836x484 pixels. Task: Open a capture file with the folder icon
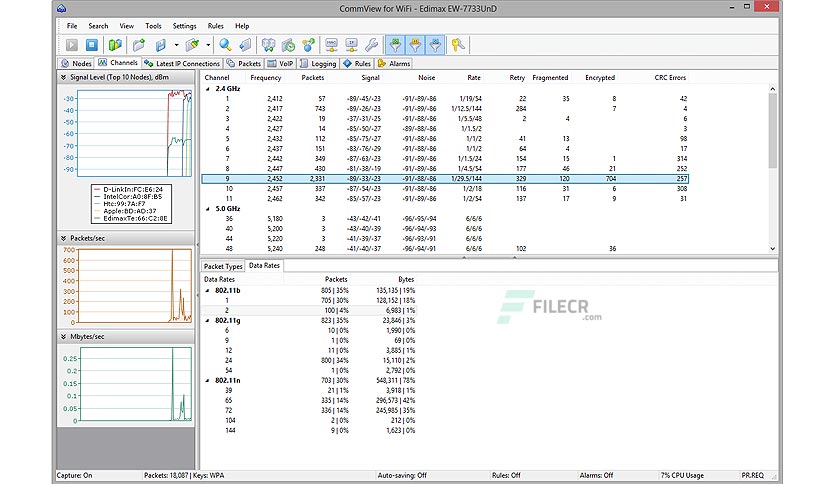coord(139,45)
